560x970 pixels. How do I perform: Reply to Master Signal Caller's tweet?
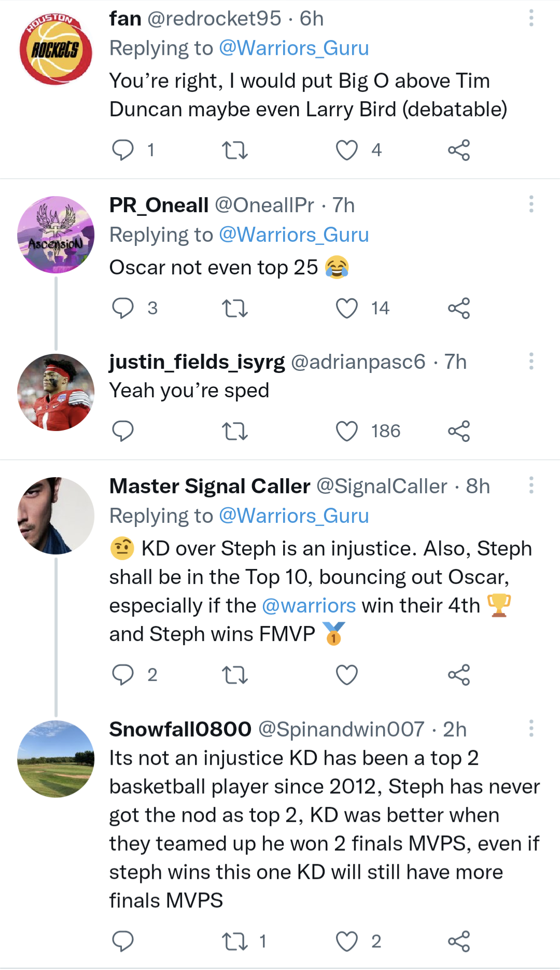(x=123, y=675)
